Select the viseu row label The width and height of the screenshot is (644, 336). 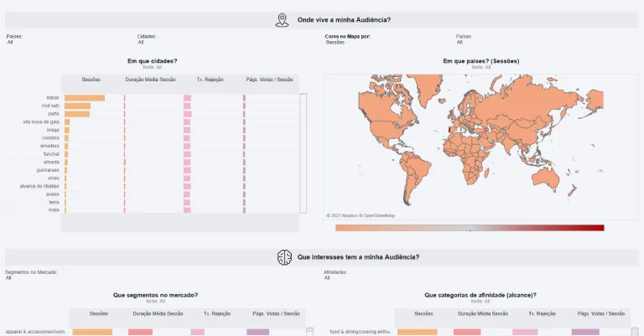pos(54,178)
